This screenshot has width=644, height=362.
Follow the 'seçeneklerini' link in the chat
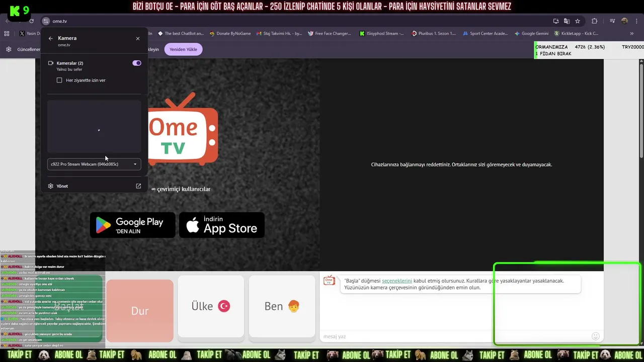coord(397,281)
